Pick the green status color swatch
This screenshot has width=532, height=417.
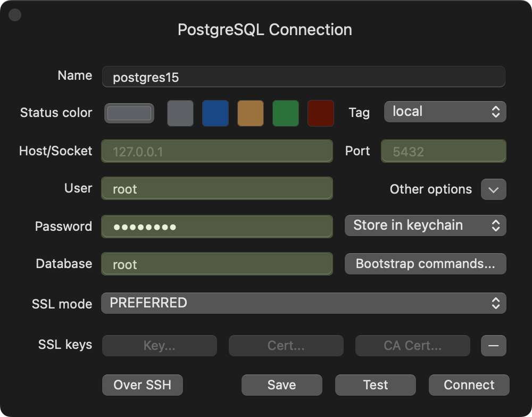[286, 113]
